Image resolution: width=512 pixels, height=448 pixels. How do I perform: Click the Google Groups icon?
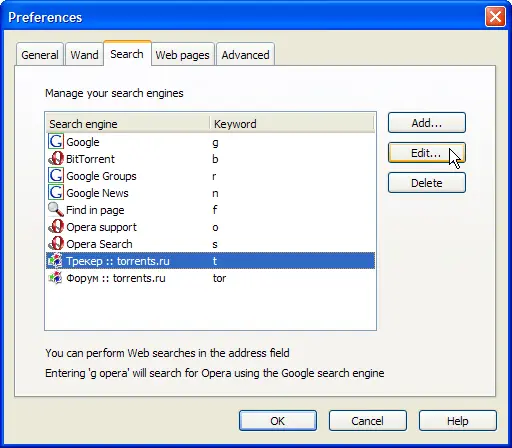(x=56, y=175)
